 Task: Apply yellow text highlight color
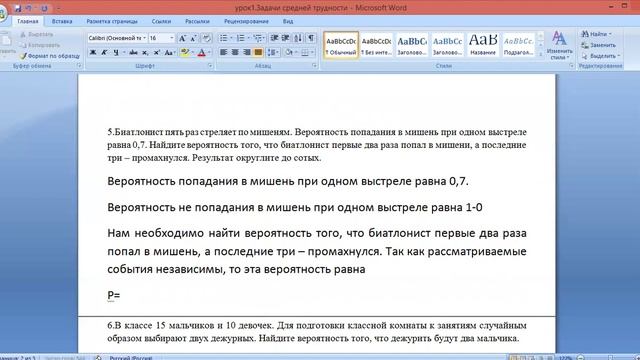184,53
